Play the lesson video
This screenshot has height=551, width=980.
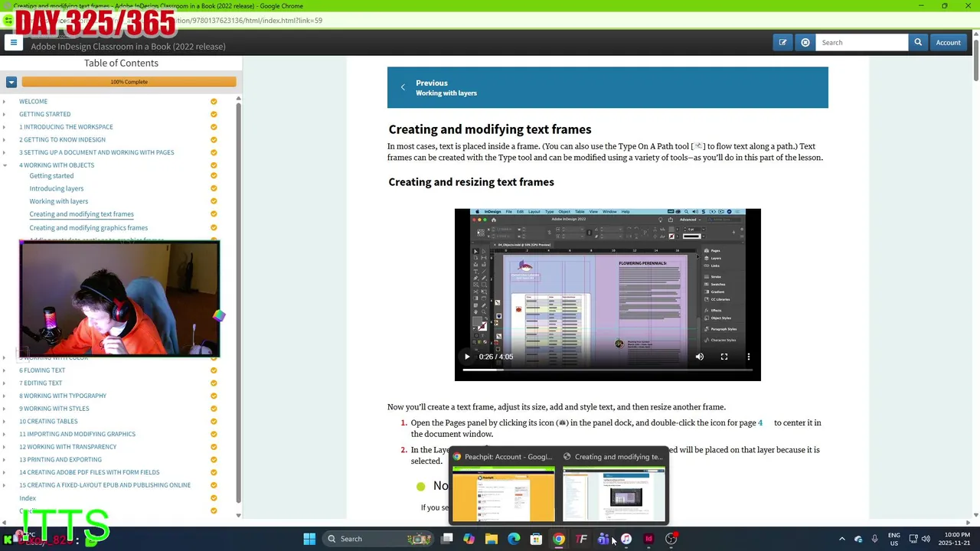point(467,357)
